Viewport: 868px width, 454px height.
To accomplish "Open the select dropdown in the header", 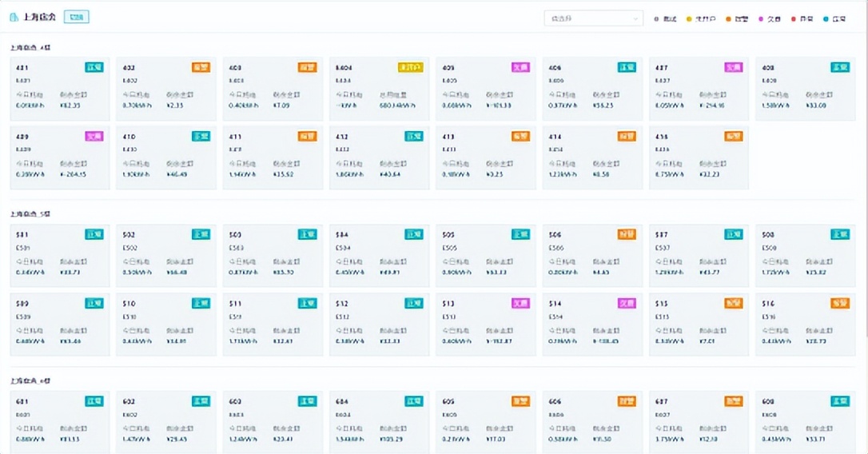I will (x=592, y=18).
